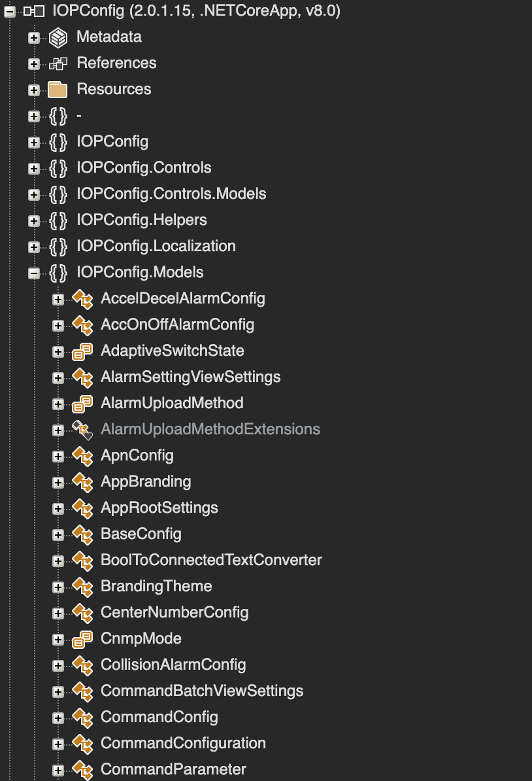Screen dimensions: 532x781
Task: Collapse the root IOPConfig assembly node
Action: (x=9, y=11)
